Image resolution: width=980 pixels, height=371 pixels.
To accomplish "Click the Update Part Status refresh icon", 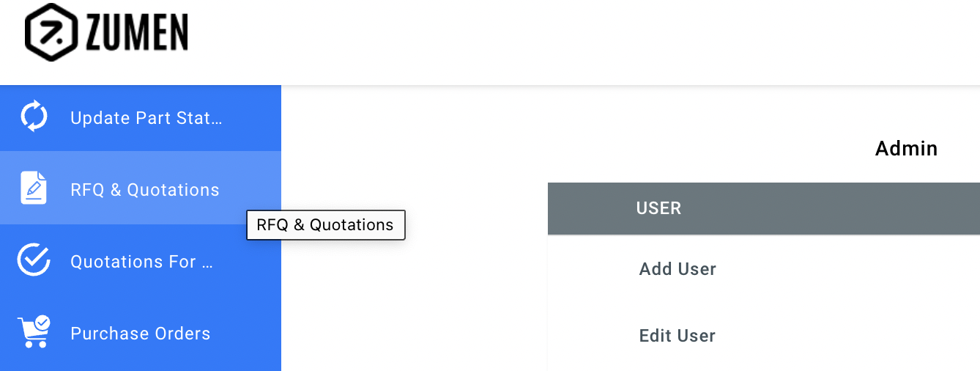I will click(x=34, y=117).
